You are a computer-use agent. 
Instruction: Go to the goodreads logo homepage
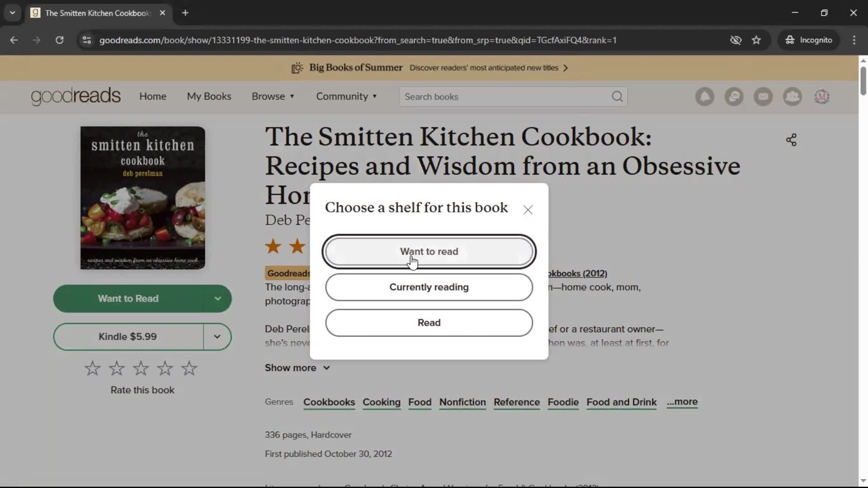[x=76, y=96]
